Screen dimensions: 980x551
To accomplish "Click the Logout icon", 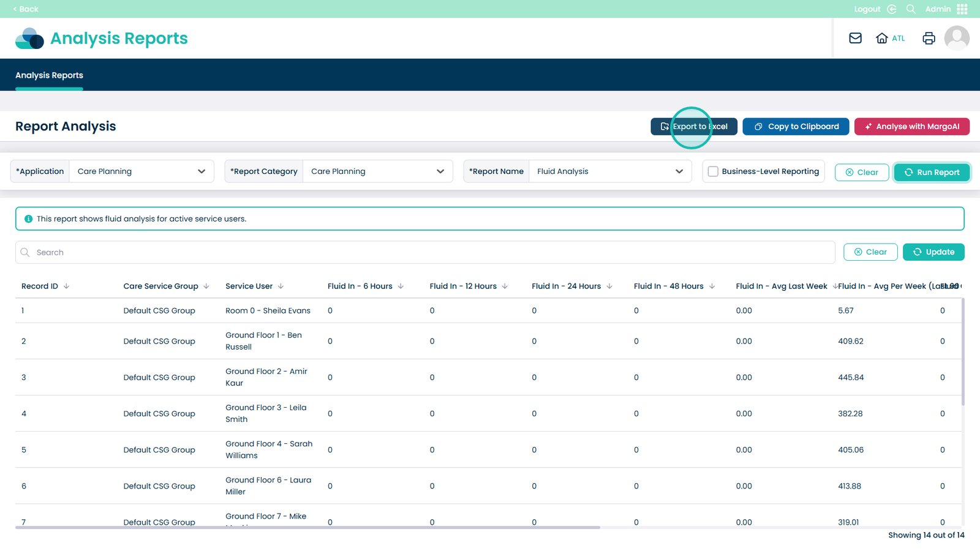I will [x=892, y=9].
